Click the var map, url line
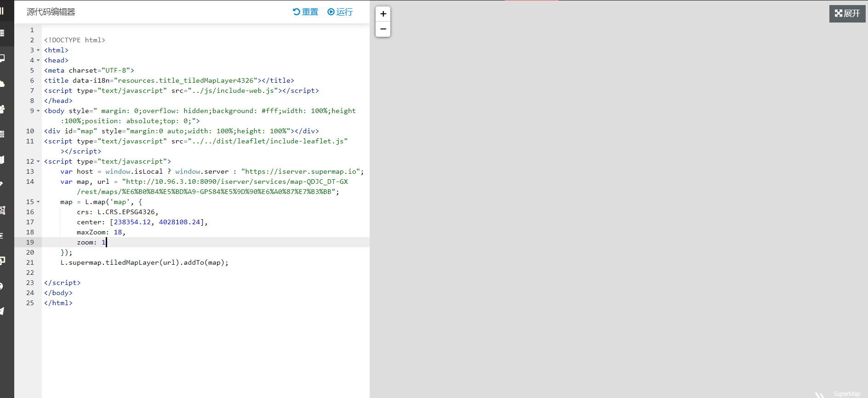This screenshot has width=868, height=398. [x=204, y=187]
